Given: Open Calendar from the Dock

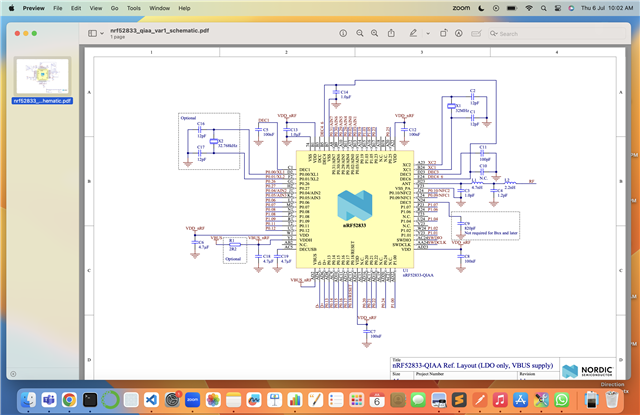Looking at the screenshot, I should (x=377, y=400).
